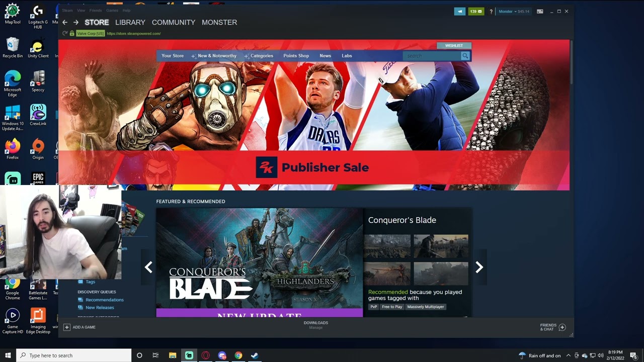Click the WISHLIST button
The image size is (644, 362).
click(454, 46)
